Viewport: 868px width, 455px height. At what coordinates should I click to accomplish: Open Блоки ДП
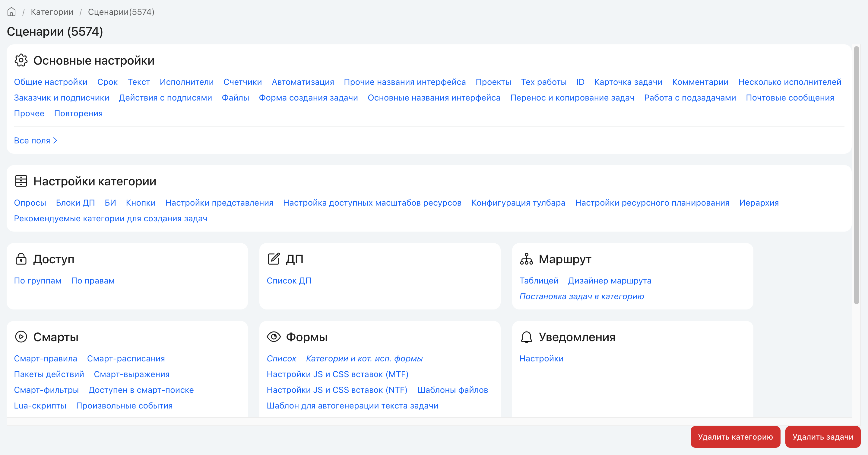75,203
